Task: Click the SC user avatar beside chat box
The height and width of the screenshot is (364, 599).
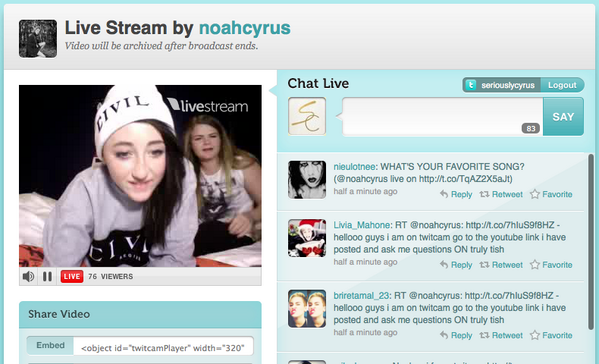Action: tap(307, 116)
